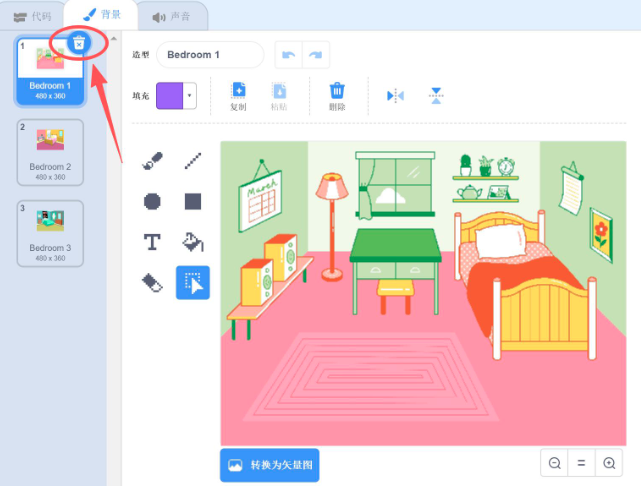Viewport: 641px width, 487px height.
Task: Click 转换为矢量图 button
Action: pos(270,465)
